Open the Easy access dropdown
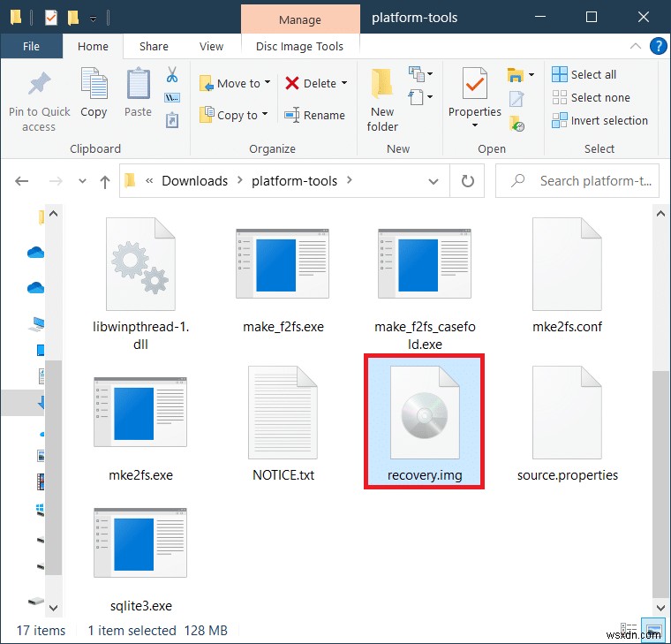The width and height of the screenshot is (671, 644). [x=420, y=97]
